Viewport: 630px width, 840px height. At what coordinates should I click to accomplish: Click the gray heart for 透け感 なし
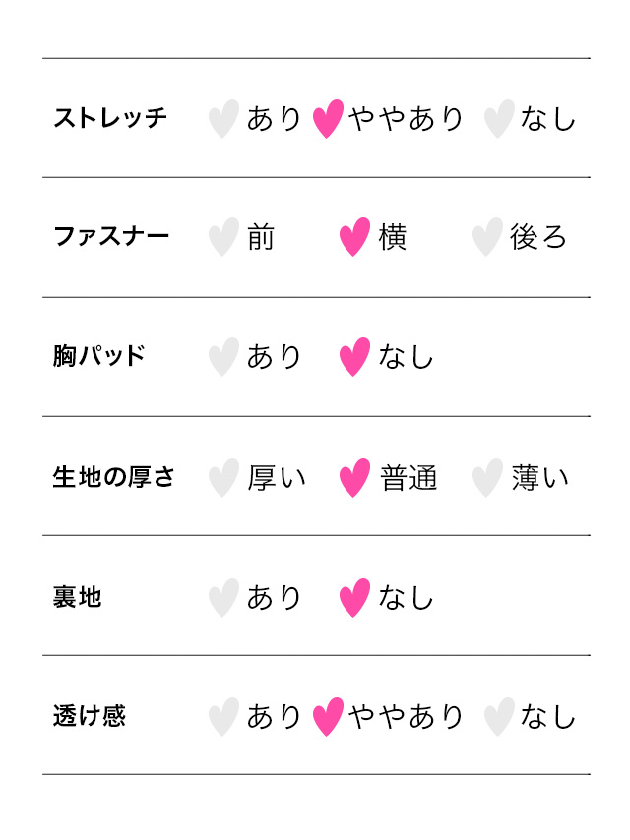[x=499, y=717]
